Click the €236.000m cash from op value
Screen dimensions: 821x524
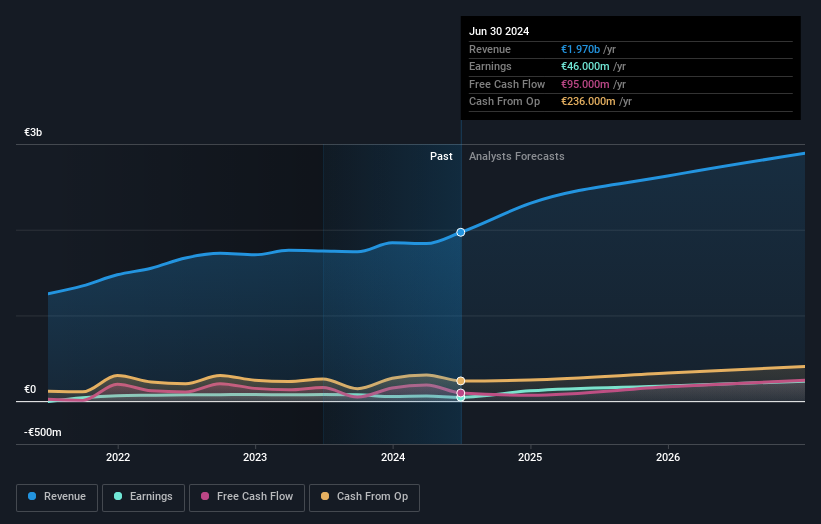click(588, 102)
